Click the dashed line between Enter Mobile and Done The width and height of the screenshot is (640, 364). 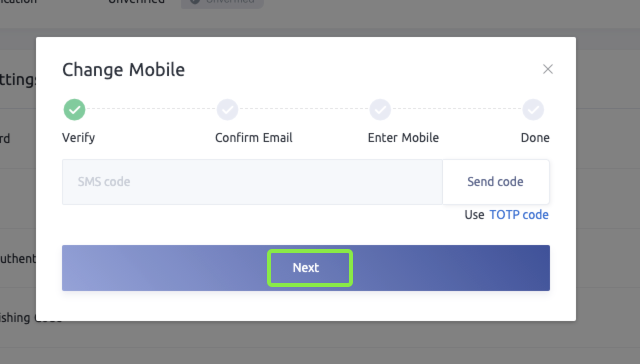[x=456, y=108]
